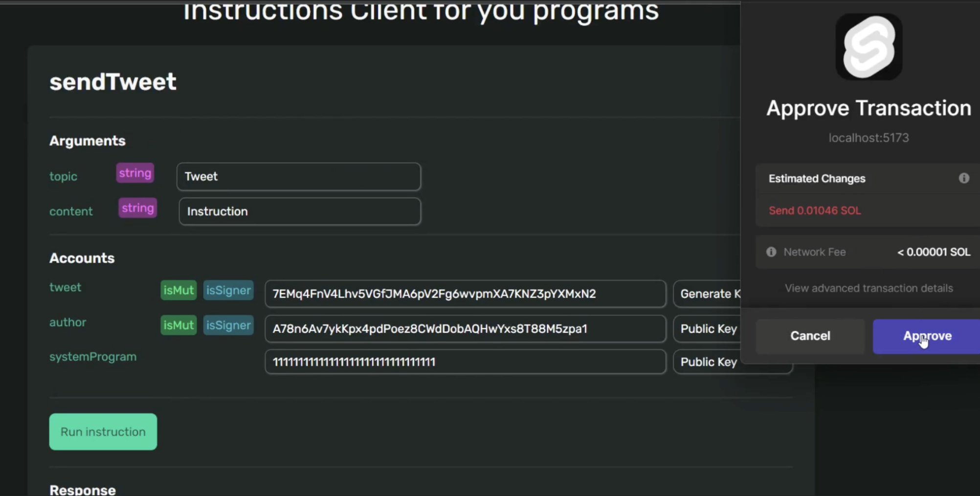Click the isSigner badge in author row
This screenshot has width=980, height=496.
pos(228,325)
